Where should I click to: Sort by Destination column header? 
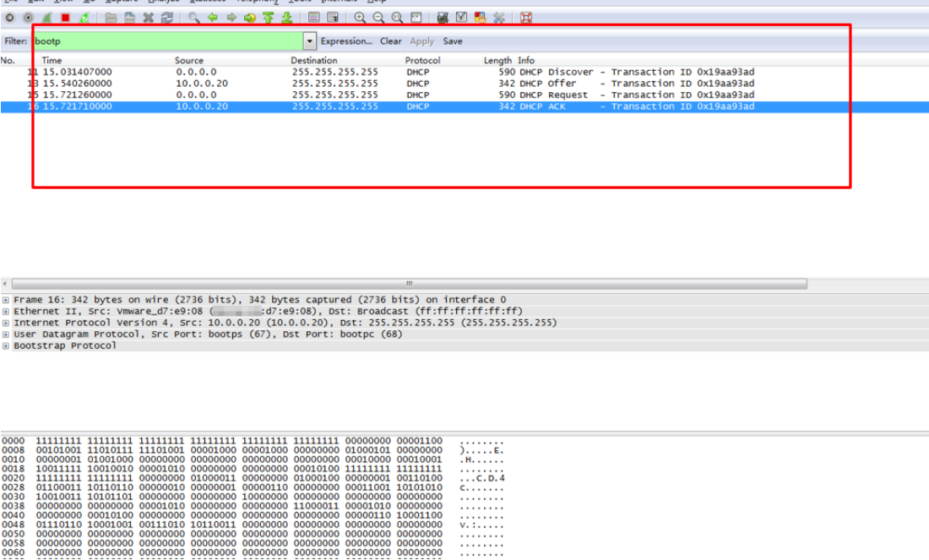coord(314,61)
